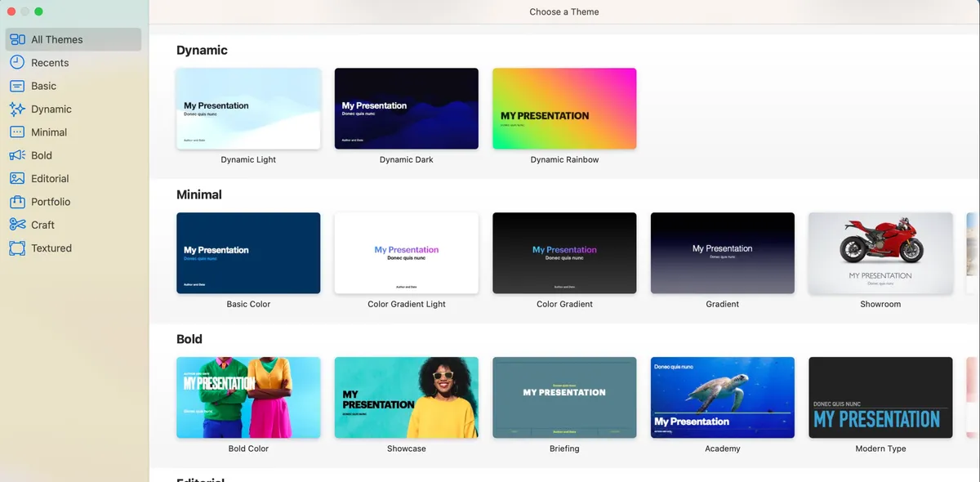Select the Textured category label

tap(51, 248)
